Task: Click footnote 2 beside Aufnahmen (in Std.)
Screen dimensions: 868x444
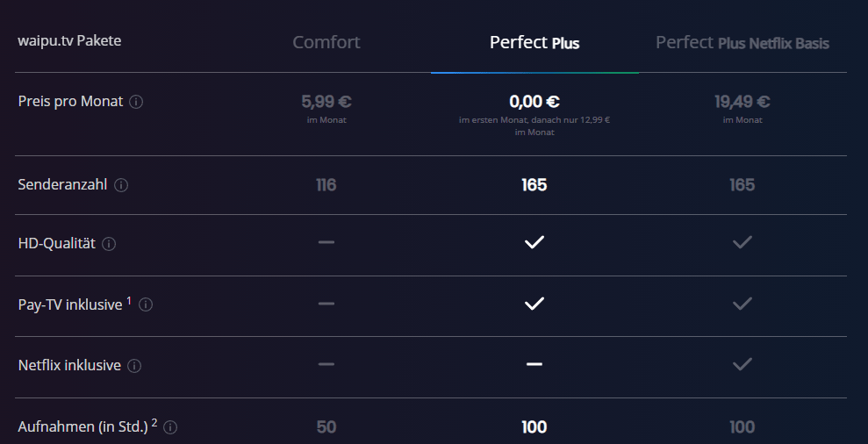Action: 154,422
